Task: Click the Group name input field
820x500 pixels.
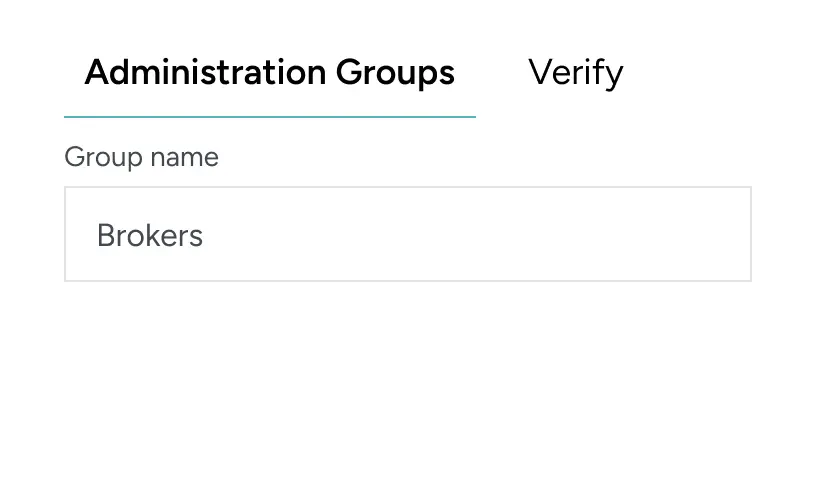Action: point(407,234)
